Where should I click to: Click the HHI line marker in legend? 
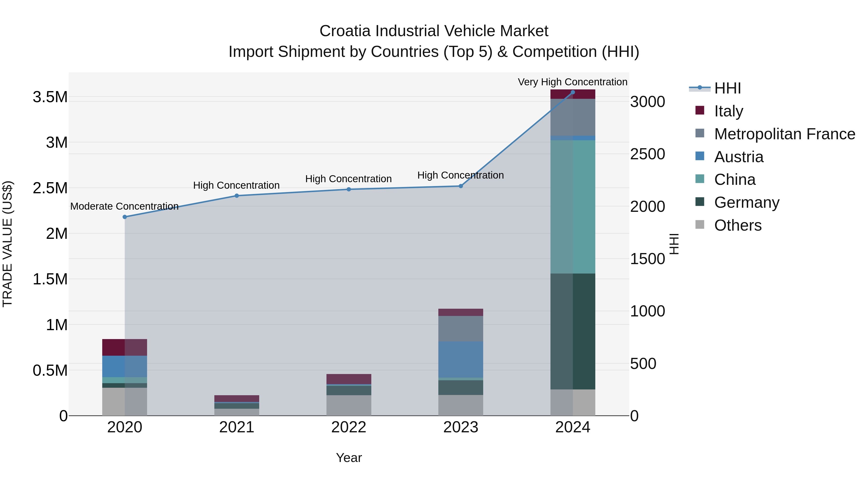[699, 87]
